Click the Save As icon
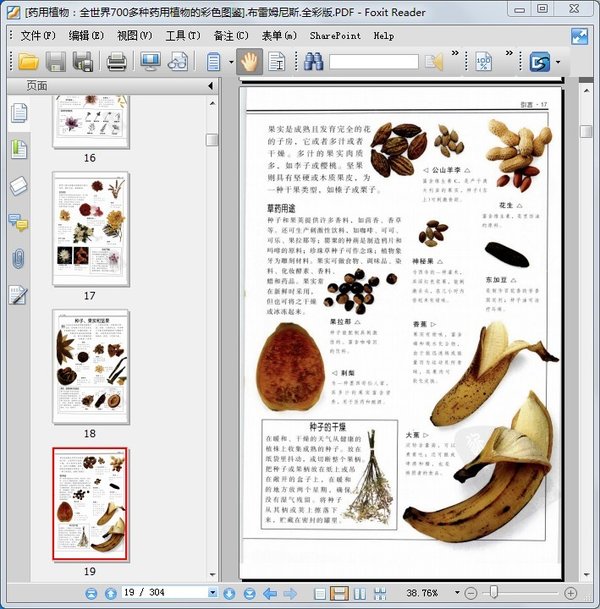 pyautogui.click(x=83, y=62)
